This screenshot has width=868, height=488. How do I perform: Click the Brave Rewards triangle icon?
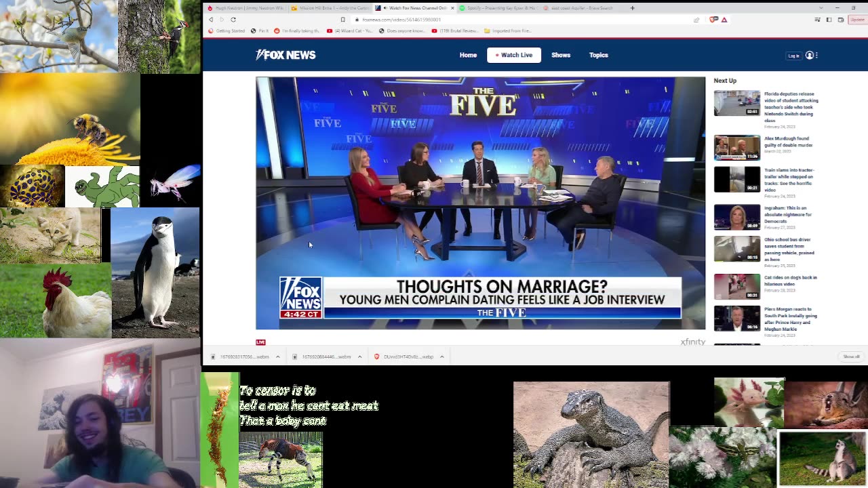pyautogui.click(x=724, y=20)
